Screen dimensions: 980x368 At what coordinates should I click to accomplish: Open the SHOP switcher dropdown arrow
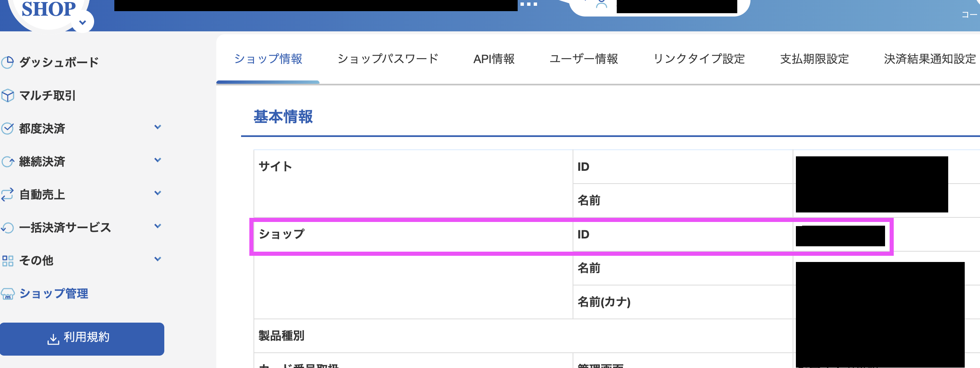(x=83, y=22)
